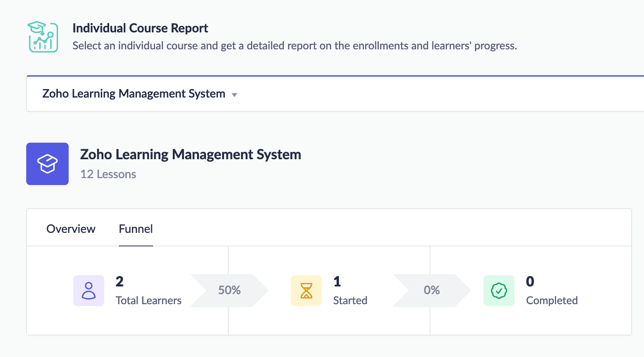
Task: Click the 0% funnel conversion arrow
Action: click(432, 290)
